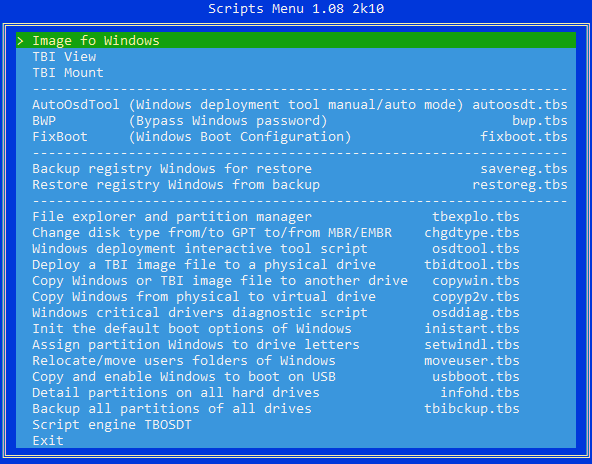The height and width of the screenshot is (464, 592).
Task: Run Windows deployment interactive tool script
Action: coord(296,249)
